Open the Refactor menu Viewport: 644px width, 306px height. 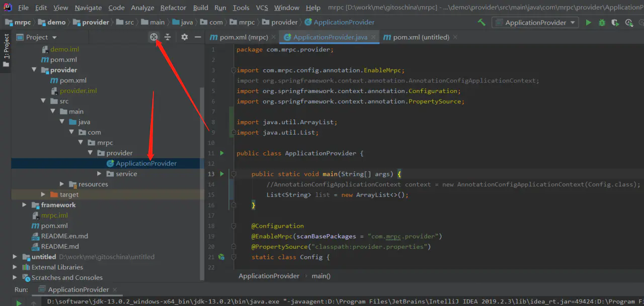pyautogui.click(x=173, y=8)
